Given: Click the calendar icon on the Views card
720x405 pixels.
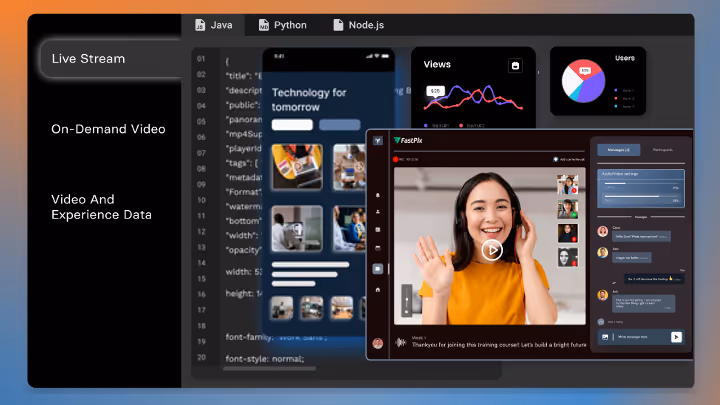Looking at the screenshot, I should pyautogui.click(x=515, y=66).
